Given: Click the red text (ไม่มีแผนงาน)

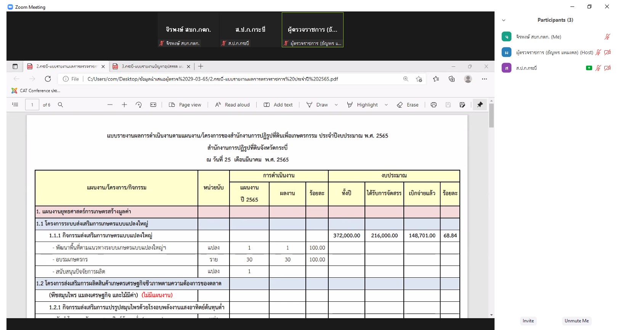Looking at the screenshot, I should pos(157,295).
